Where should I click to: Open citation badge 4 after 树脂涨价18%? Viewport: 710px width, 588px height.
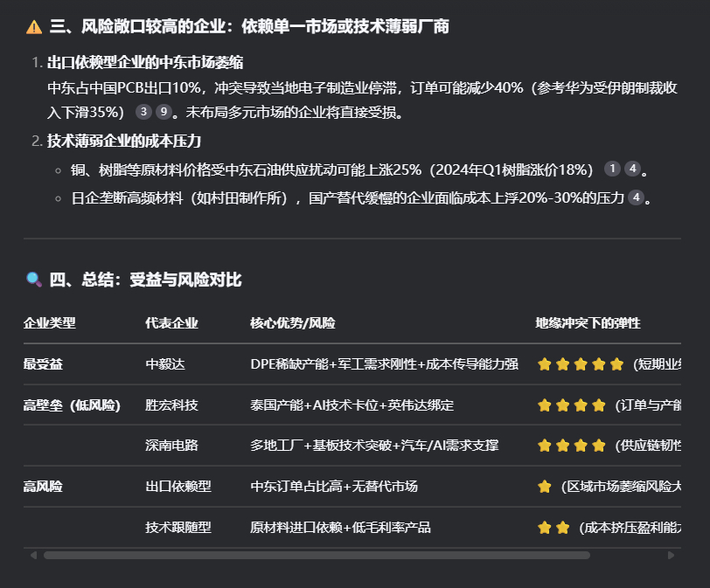point(632,169)
